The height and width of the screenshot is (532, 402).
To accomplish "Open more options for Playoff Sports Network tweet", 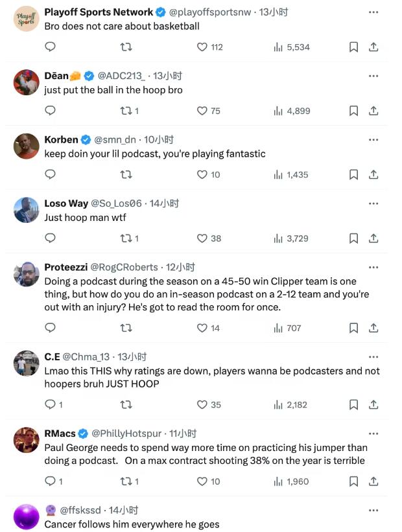I will [373, 12].
